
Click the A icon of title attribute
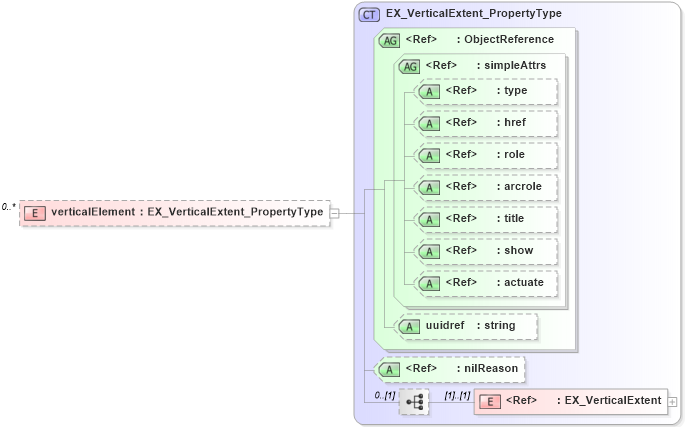(x=429, y=219)
